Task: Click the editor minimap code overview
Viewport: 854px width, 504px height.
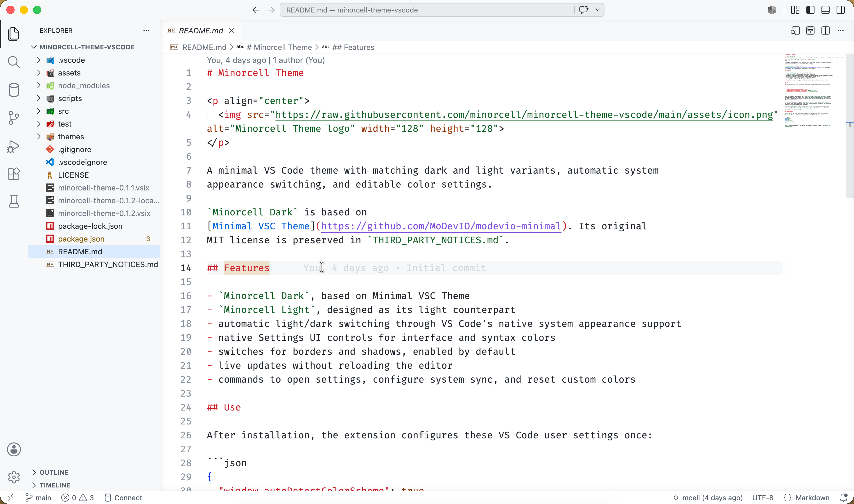Action: [814, 90]
